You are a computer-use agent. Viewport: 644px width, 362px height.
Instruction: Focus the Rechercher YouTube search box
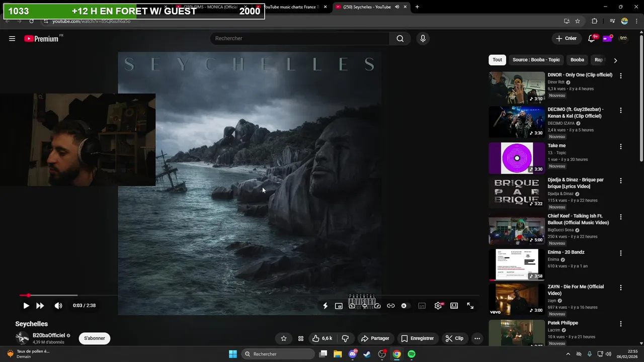[300, 39]
